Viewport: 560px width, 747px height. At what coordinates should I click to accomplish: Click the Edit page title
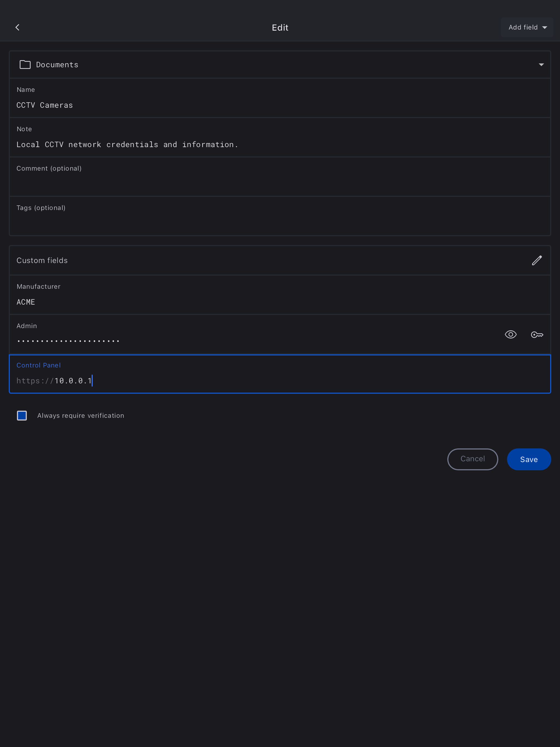click(x=280, y=27)
